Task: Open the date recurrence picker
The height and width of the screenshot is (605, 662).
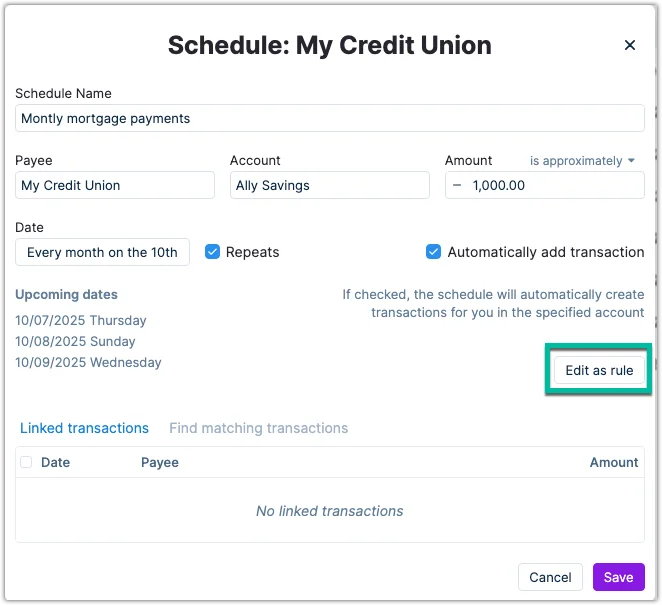Action: [x=102, y=252]
